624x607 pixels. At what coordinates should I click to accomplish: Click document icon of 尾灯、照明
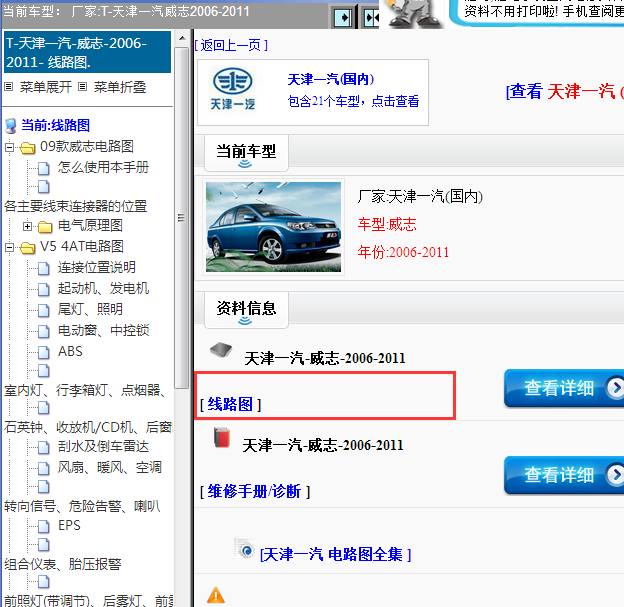coord(44,310)
